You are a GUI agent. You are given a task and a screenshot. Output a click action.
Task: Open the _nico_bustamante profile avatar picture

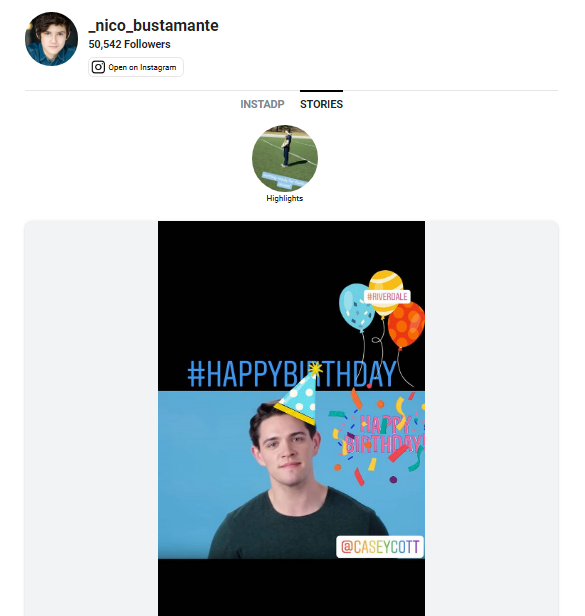51,39
